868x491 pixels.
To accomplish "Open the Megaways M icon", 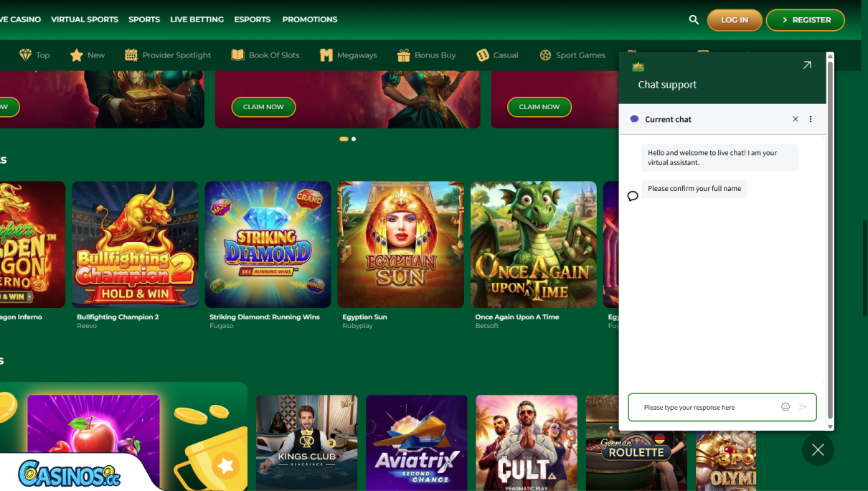I will click(x=326, y=55).
